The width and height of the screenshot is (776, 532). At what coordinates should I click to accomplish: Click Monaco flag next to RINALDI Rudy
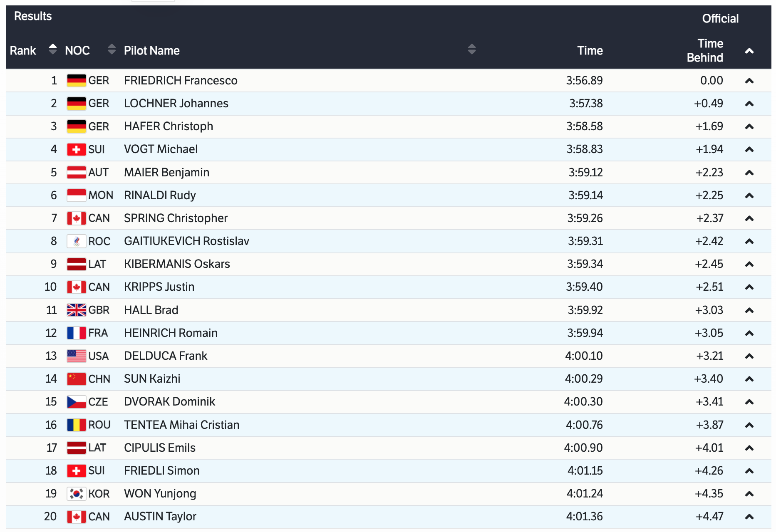click(77, 195)
